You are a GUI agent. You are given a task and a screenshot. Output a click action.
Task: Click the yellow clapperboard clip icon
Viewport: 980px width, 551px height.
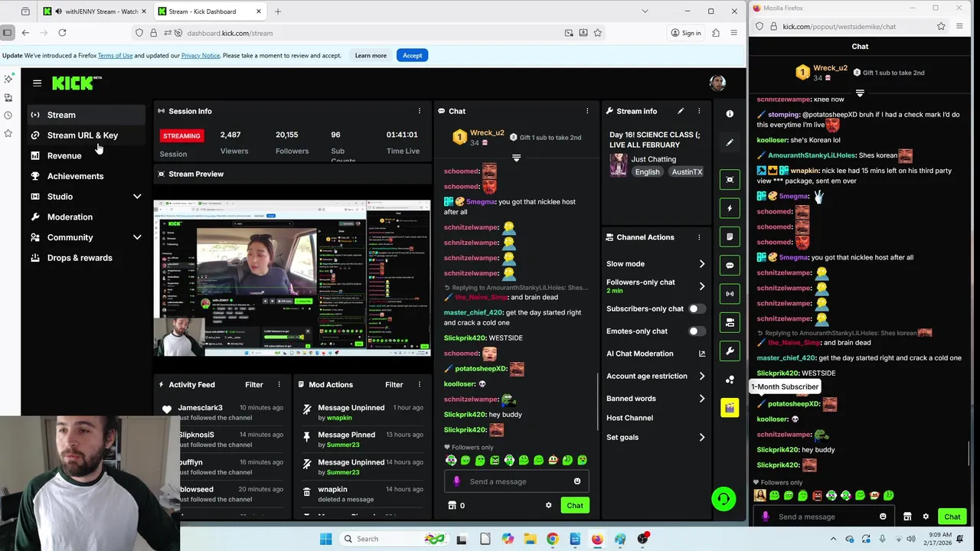(x=730, y=408)
